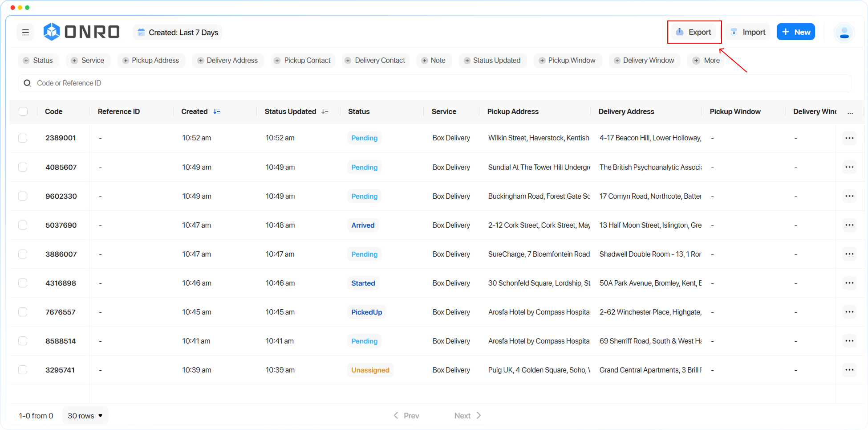
Task: Open the row actions menu for order 7676557
Action: point(849,312)
